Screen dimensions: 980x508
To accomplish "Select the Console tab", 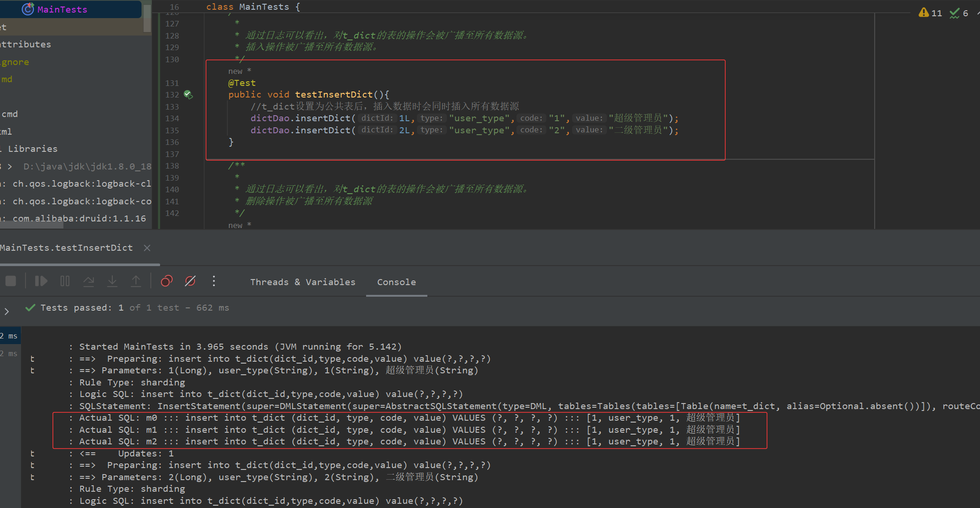I will (x=396, y=282).
